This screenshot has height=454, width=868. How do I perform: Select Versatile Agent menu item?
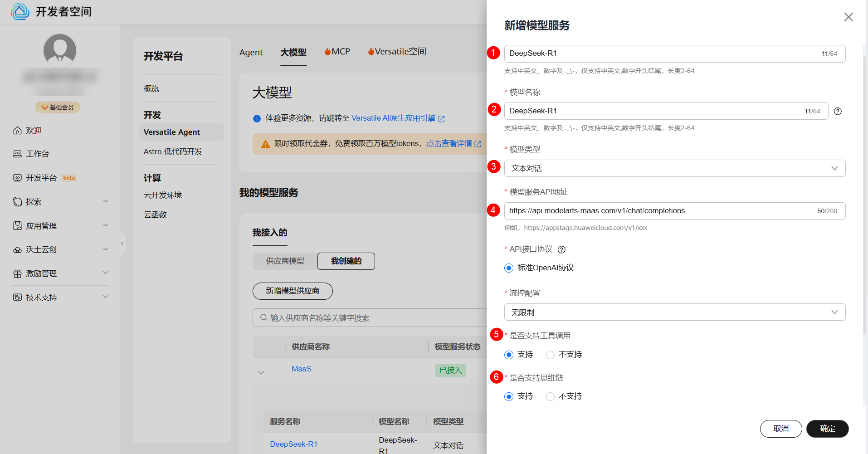coord(181,132)
